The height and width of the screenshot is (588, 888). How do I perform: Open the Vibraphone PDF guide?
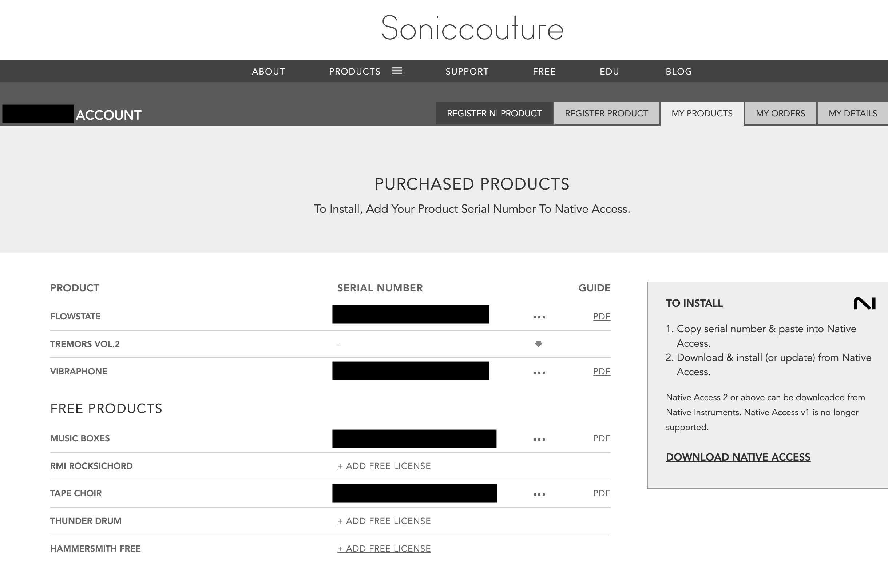pyautogui.click(x=601, y=372)
